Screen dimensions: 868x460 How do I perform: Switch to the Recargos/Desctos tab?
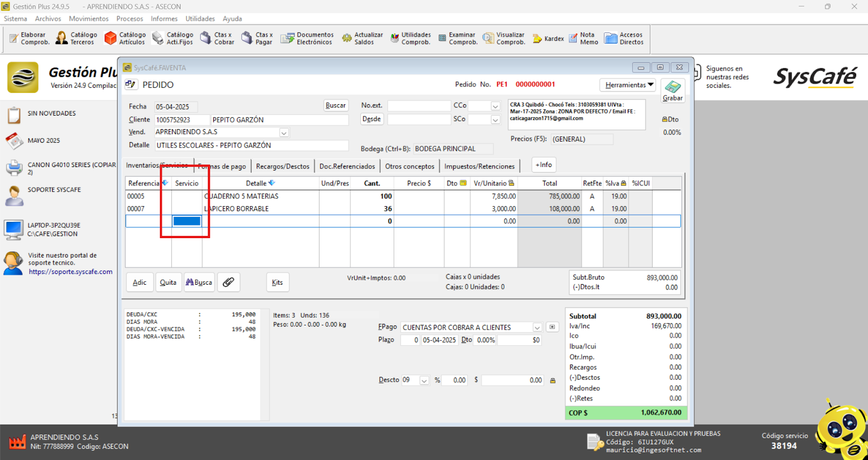click(282, 167)
